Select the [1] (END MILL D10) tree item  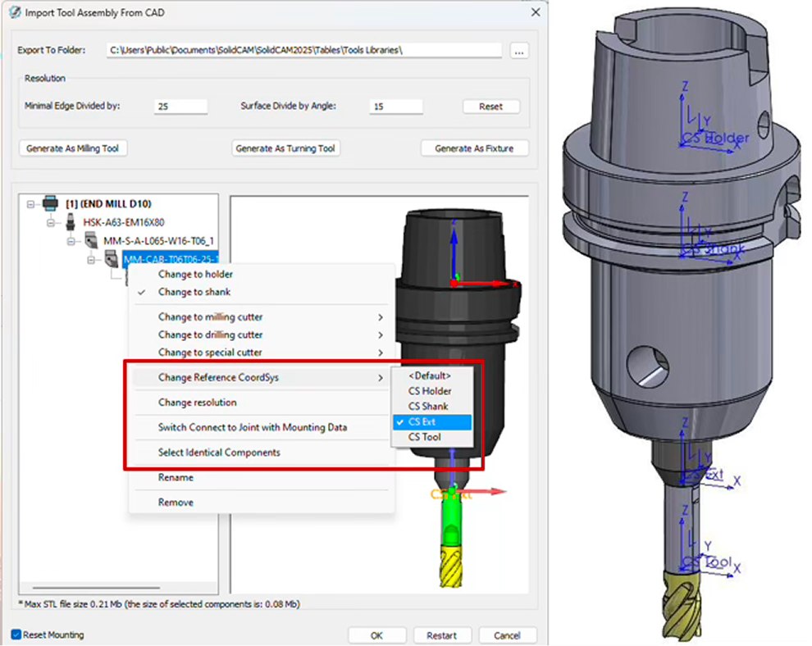pos(109,204)
